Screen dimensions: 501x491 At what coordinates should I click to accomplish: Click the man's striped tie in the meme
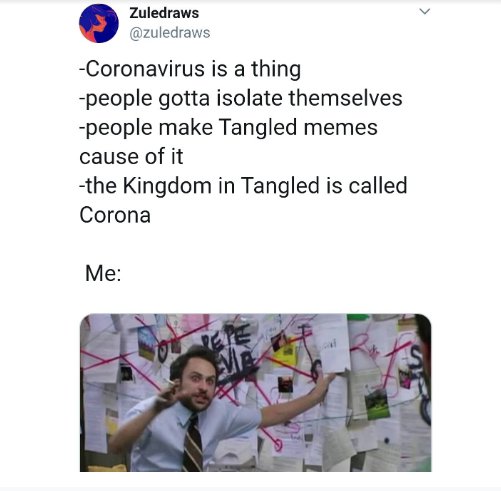193,443
